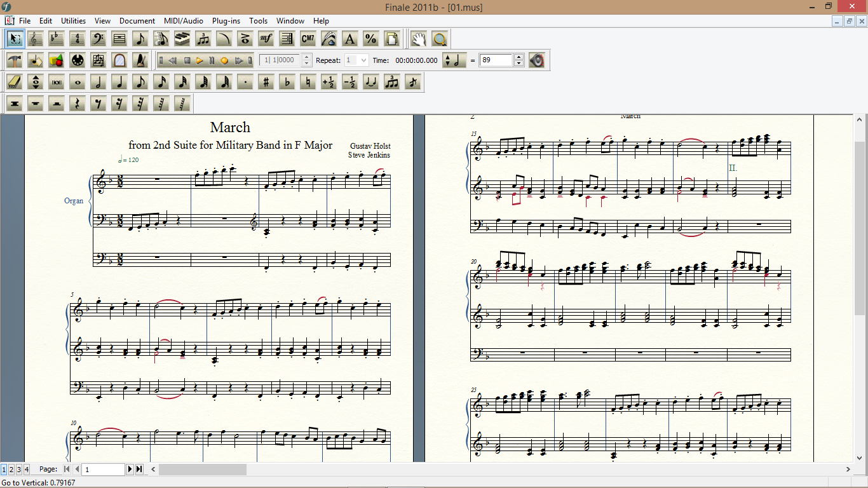The width and height of the screenshot is (868, 488).
Task: Open Playback Settings speaker icon
Action: point(537,60)
